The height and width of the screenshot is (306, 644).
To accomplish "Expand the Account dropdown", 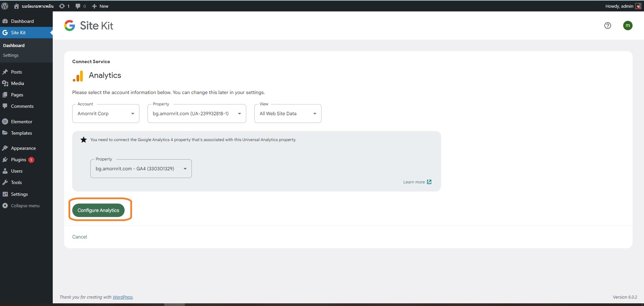I will 105,114.
